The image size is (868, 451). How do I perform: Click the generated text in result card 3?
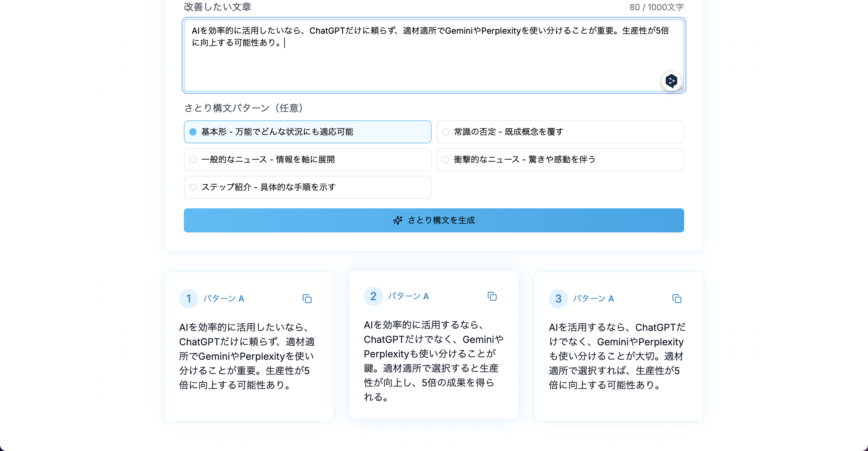[617, 356]
